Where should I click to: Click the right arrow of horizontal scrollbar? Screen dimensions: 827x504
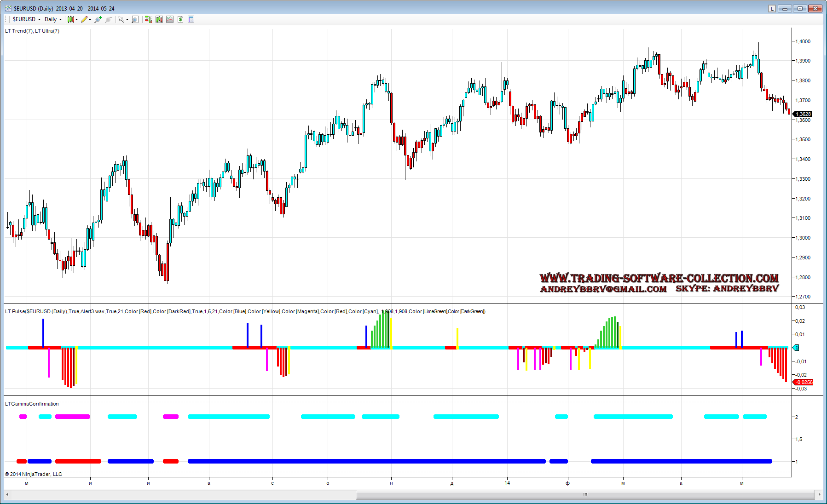tap(819, 494)
